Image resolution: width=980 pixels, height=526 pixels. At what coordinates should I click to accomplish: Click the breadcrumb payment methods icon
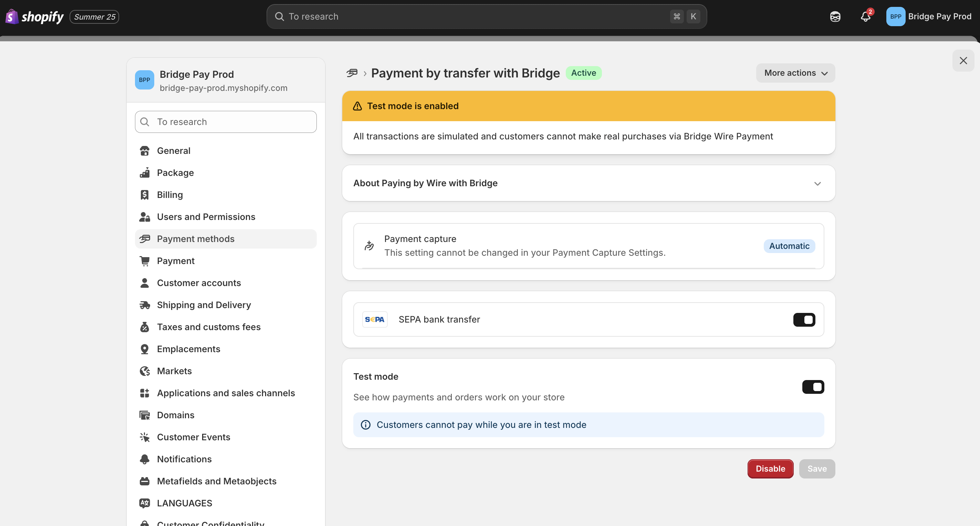click(x=352, y=73)
